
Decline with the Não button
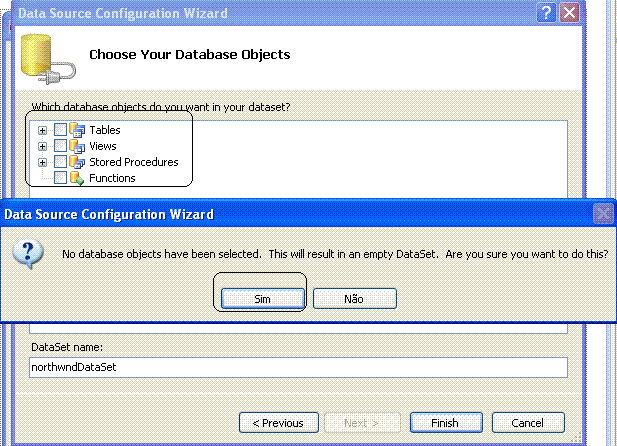355,299
